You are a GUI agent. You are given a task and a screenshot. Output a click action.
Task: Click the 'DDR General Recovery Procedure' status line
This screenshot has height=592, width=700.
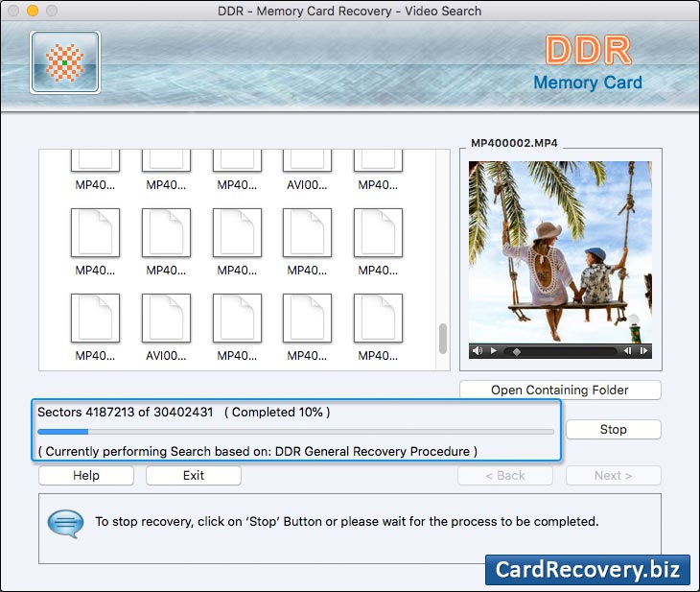[258, 451]
